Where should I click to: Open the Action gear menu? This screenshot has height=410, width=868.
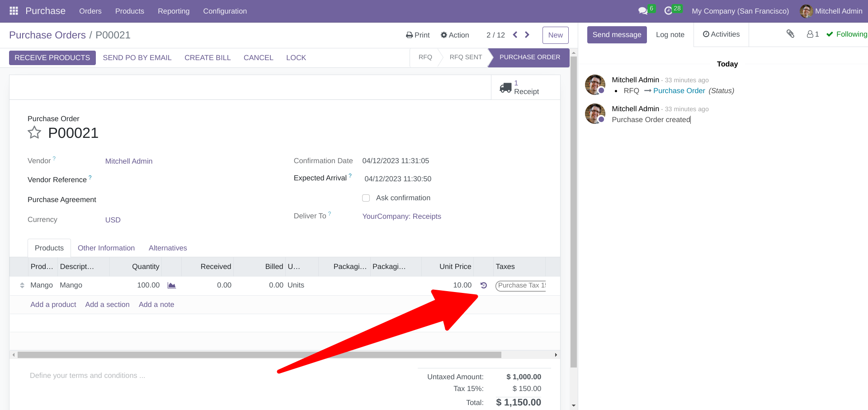pyautogui.click(x=455, y=35)
